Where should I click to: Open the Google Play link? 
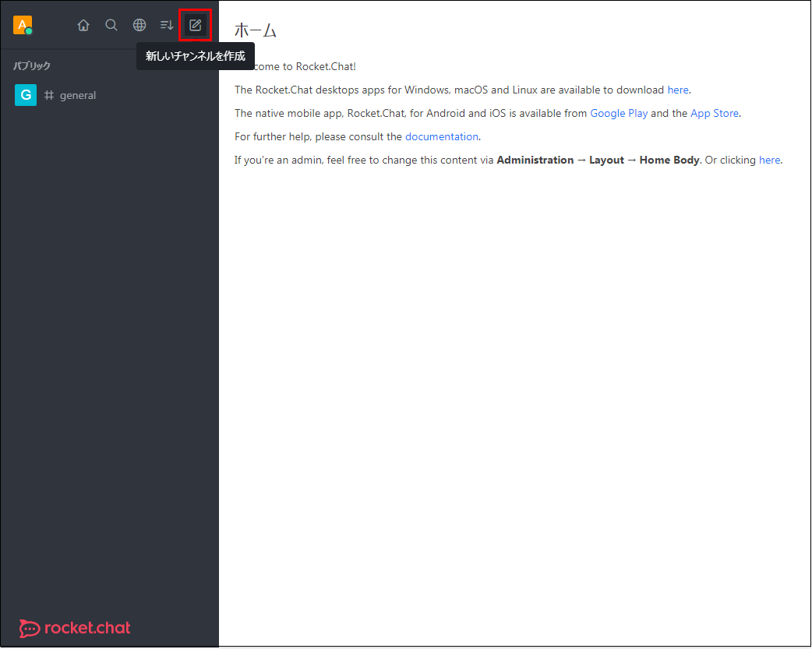tap(619, 114)
